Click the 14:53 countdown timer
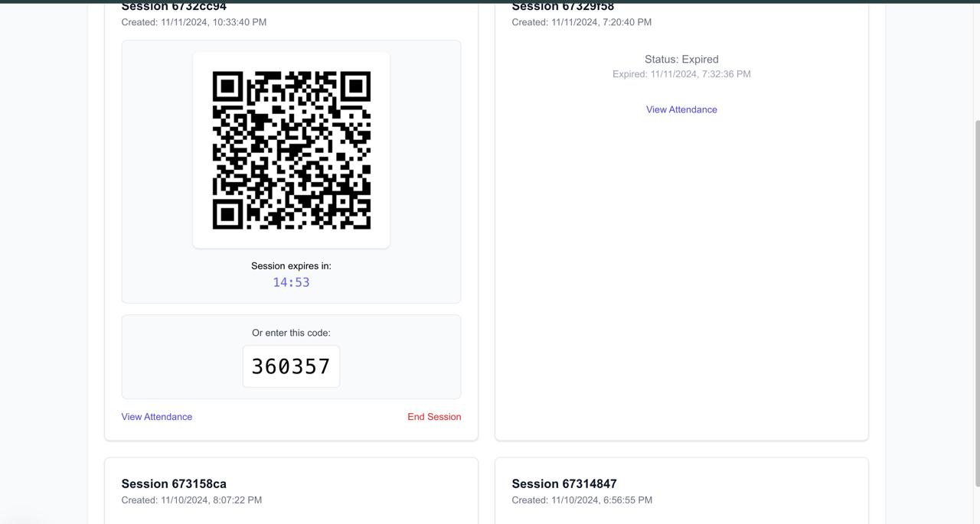This screenshot has height=524, width=980. tap(291, 282)
